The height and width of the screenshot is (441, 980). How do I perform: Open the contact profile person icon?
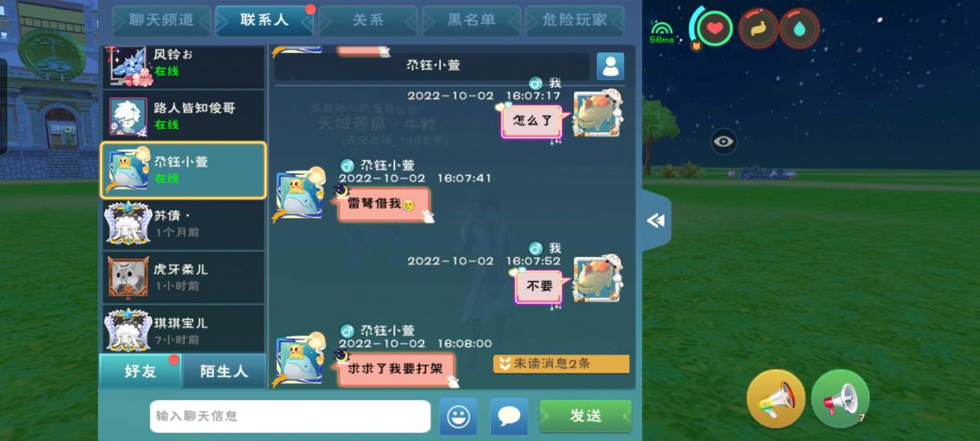point(610,66)
